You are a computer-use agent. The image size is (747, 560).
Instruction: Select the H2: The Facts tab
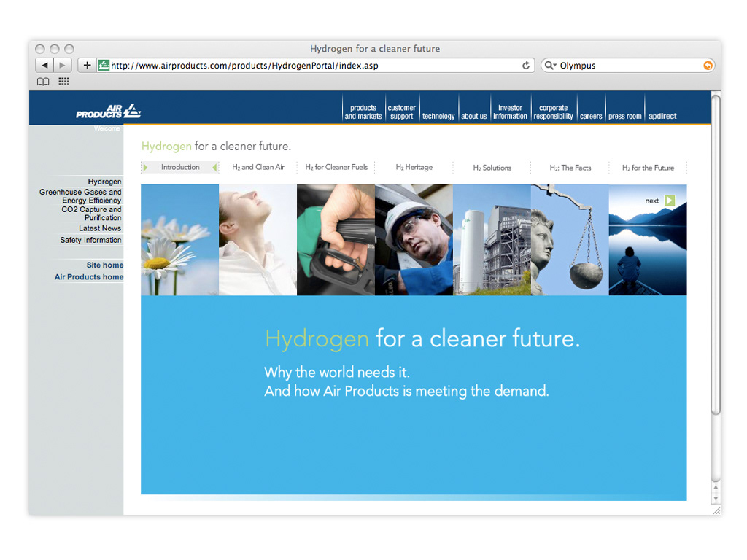[x=570, y=168]
